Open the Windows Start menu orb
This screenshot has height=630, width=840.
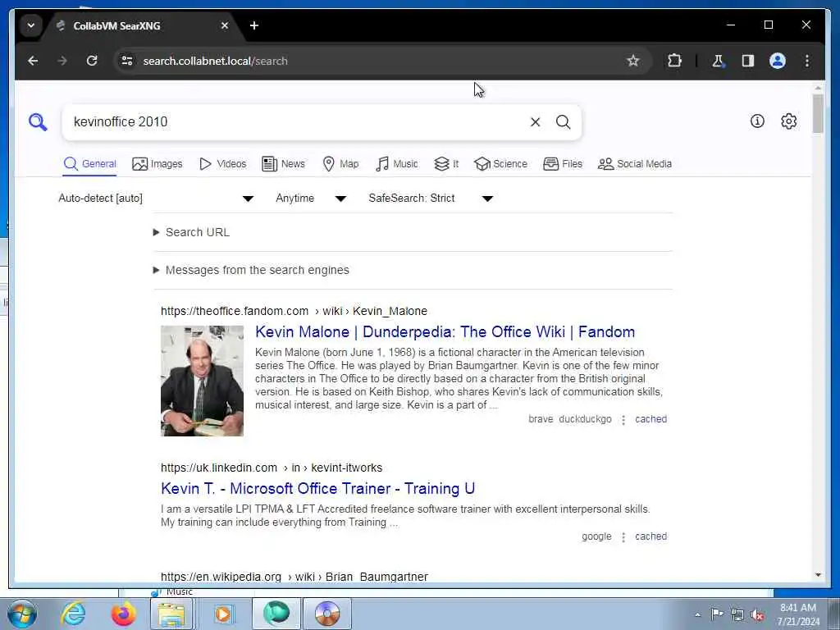tap(22, 614)
